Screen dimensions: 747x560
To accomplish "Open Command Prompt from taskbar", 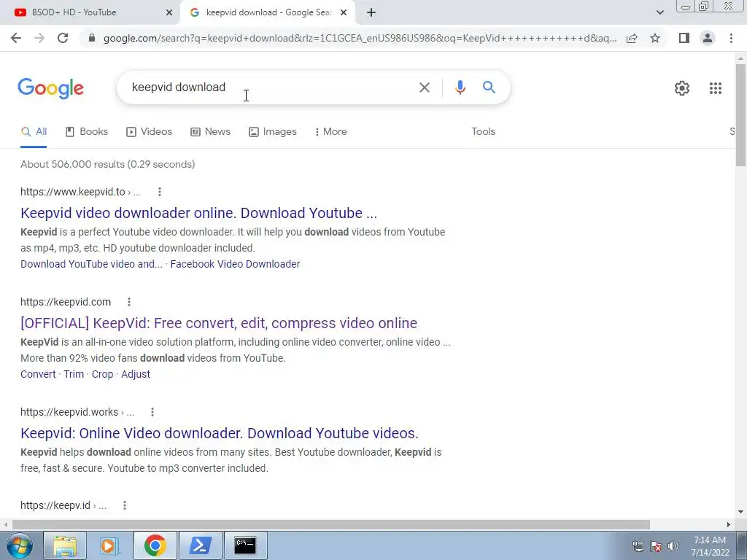I will [x=245, y=545].
